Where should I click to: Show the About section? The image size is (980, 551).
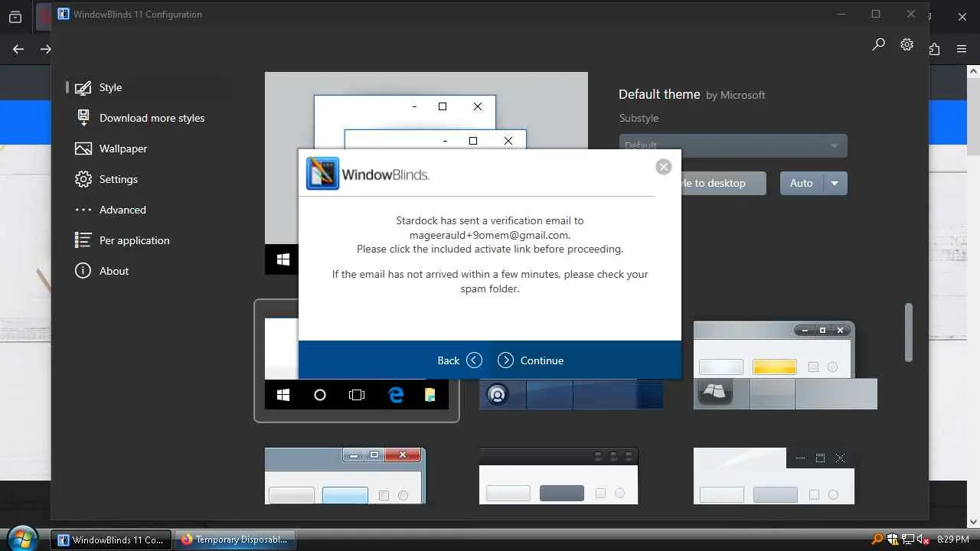[114, 271]
